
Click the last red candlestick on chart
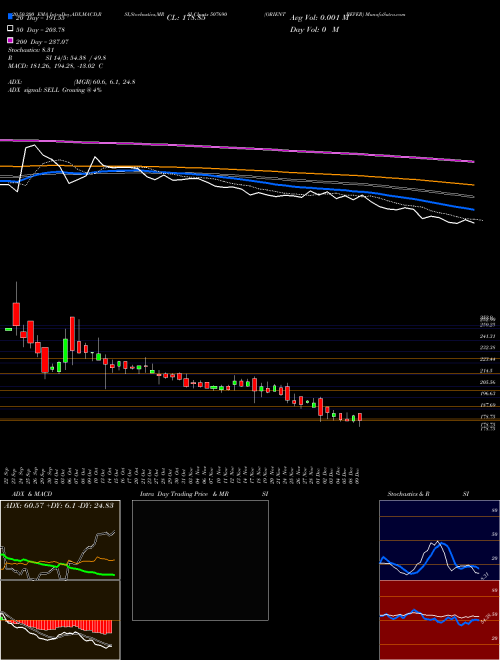pyautogui.click(x=360, y=417)
